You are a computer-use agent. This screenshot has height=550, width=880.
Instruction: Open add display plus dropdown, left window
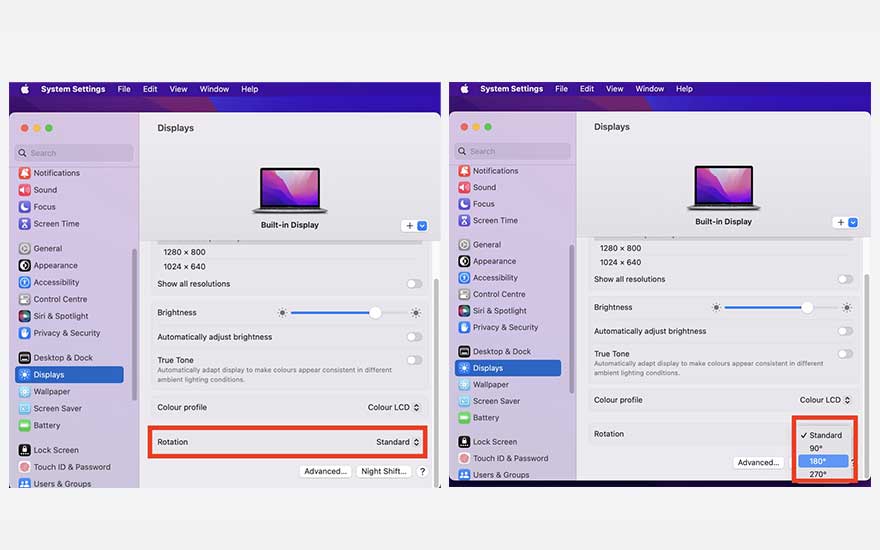click(415, 226)
